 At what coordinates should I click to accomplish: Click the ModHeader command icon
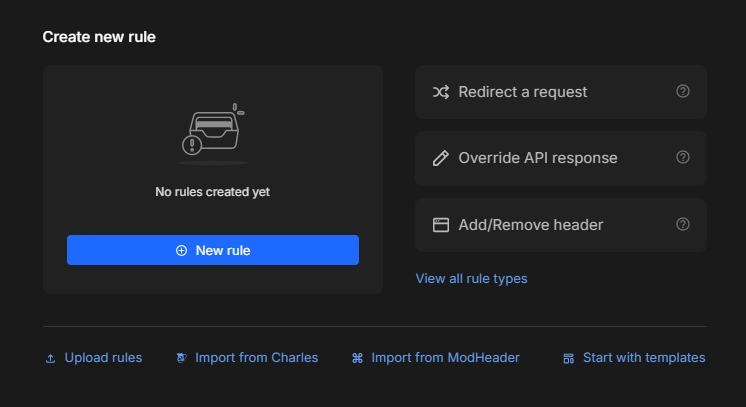point(357,358)
